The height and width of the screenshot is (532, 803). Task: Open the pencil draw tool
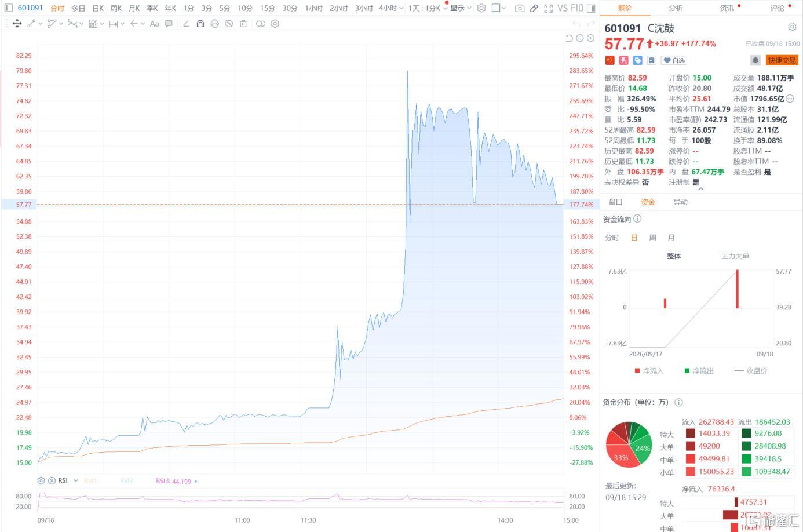534,8
